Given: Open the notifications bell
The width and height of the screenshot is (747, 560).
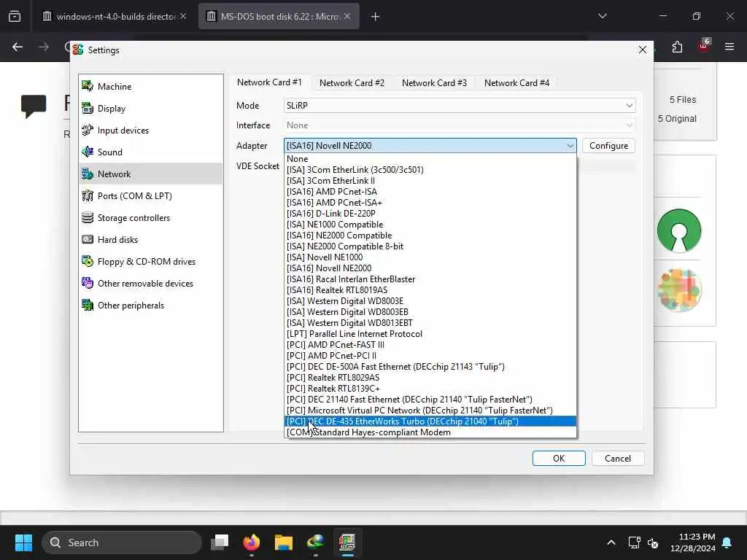Looking at the screenshot, I should pyautogui.click(x=727, y=542).
